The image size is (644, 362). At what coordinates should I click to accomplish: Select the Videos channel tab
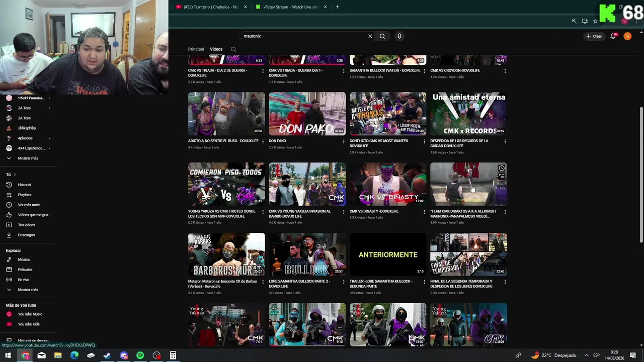216,49
